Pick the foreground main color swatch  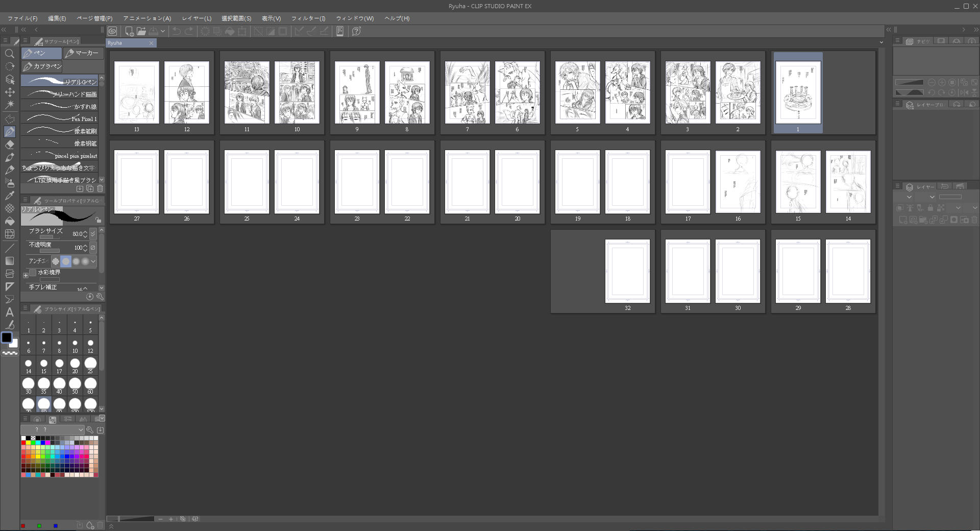[7, 337]
